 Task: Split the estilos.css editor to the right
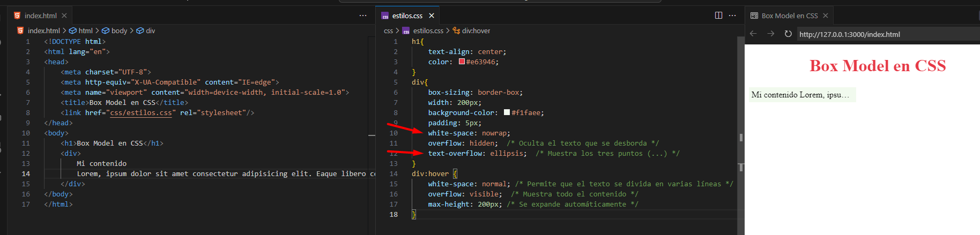click(x=718, y=16)
